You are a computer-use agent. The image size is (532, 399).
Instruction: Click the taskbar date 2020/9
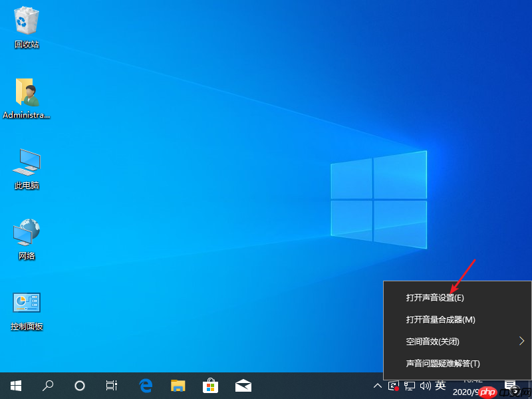465,392
